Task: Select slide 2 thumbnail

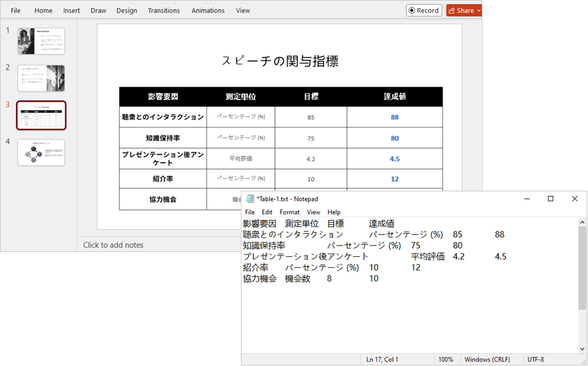Action: click(41, 78)
